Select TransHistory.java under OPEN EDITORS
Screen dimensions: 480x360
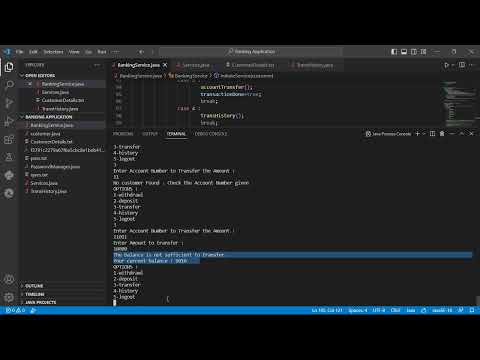[60, 109]
